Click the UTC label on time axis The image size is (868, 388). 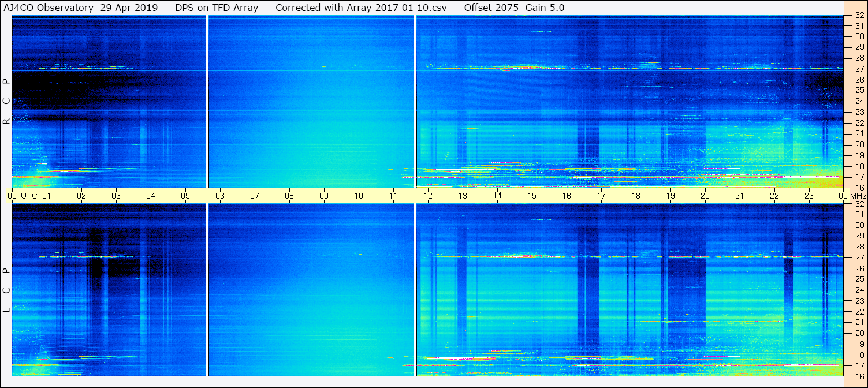tap(29, 196)
